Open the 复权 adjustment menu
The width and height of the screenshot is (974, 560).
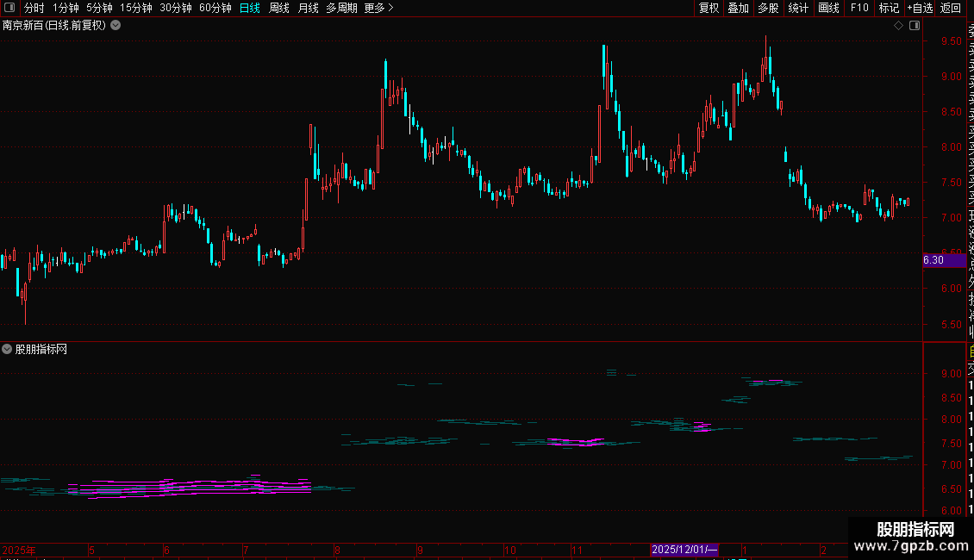709,8
